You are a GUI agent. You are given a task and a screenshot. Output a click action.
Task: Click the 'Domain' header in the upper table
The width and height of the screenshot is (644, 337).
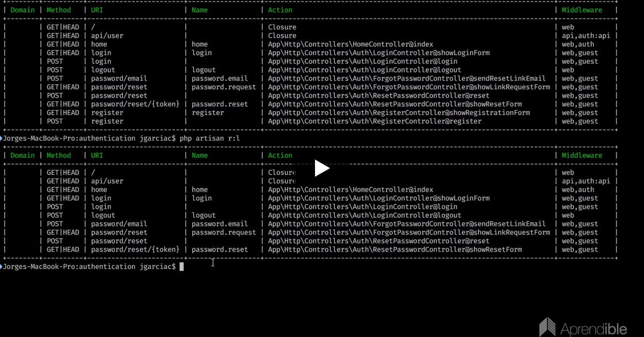point(23,10)
